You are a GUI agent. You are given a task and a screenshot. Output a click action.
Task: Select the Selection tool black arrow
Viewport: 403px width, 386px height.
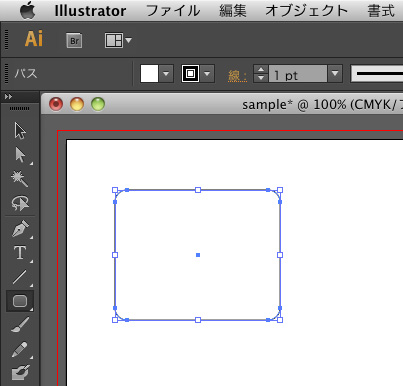click(20, 131)
